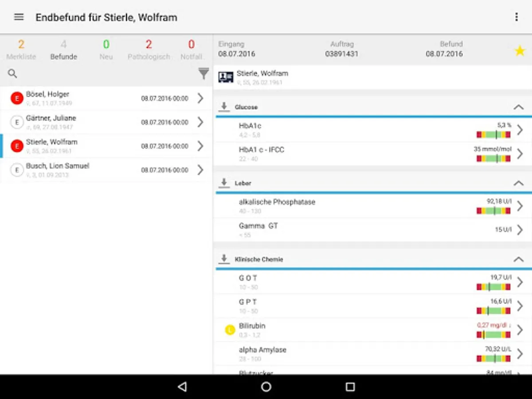Collapse the Klinische Chemie section
The width and height of the screenshot is (532, 399).
pyautogui.click(x=519, y=259)
